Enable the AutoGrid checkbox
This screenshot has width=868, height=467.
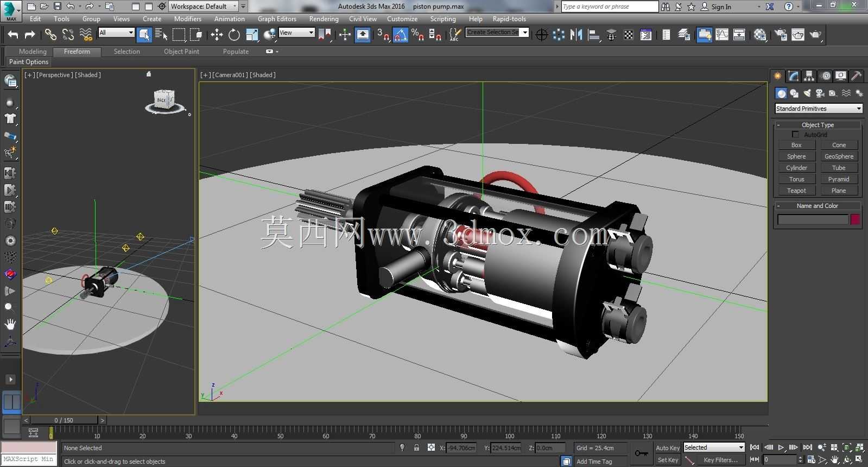pyautogui.click(x=795, y=134)
